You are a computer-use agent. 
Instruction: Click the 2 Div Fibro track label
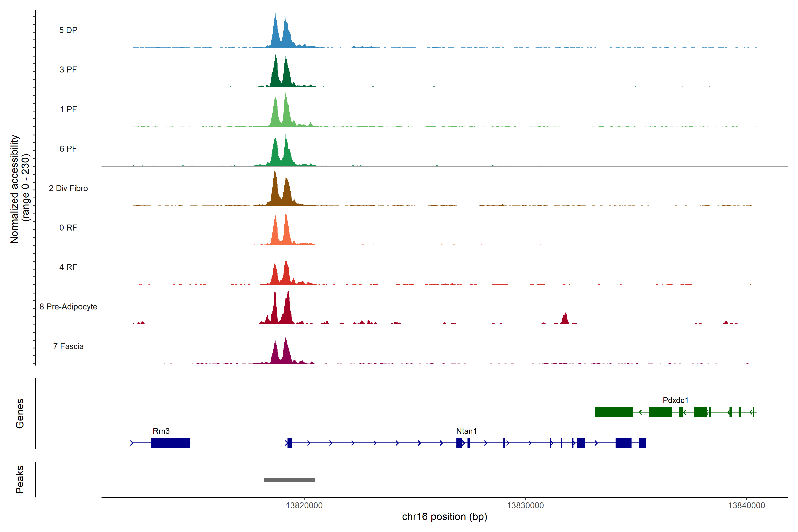coord(68,188)
